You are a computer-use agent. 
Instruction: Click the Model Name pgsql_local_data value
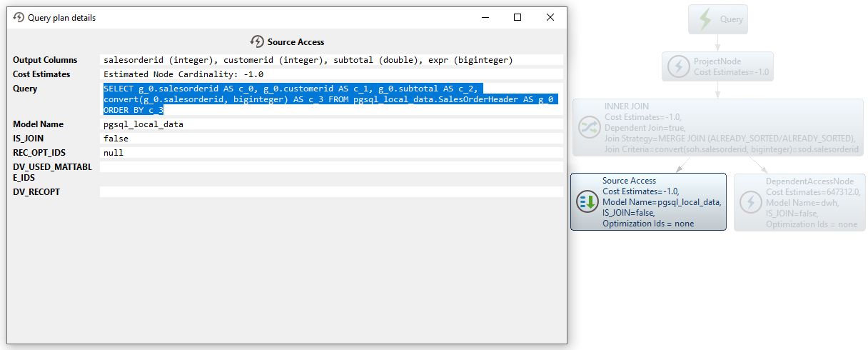click(331, 124)
